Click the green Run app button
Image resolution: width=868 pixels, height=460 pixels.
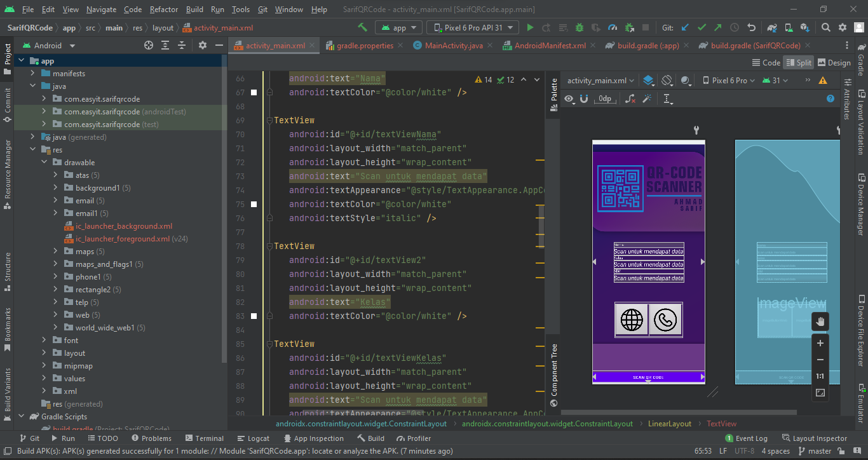click(x=531, y=28)
